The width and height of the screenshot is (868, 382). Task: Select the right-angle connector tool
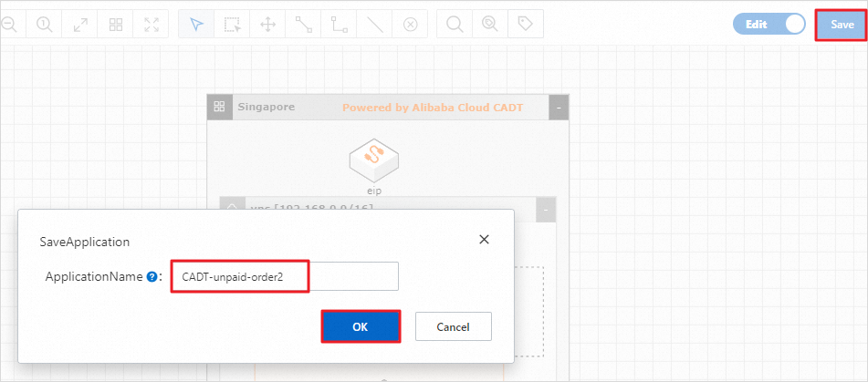[339, 25]
